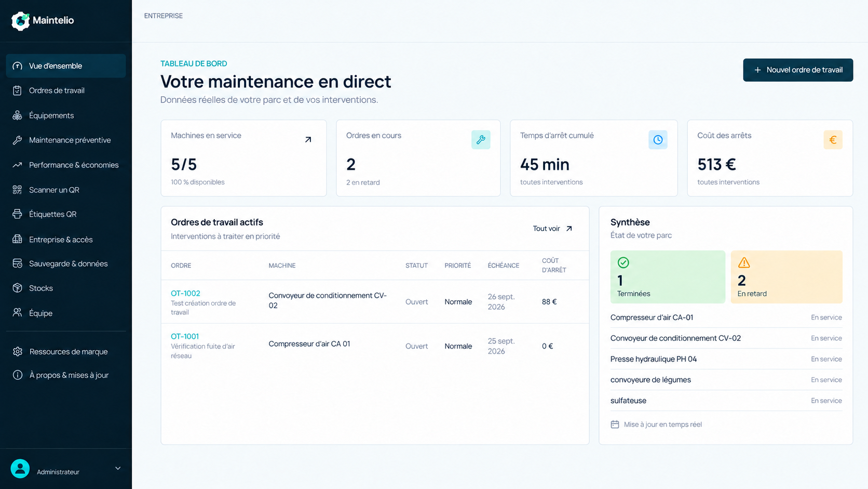
Task: Click the wrench icon on Ordres en cours card
Action: [x=481, y=140]
